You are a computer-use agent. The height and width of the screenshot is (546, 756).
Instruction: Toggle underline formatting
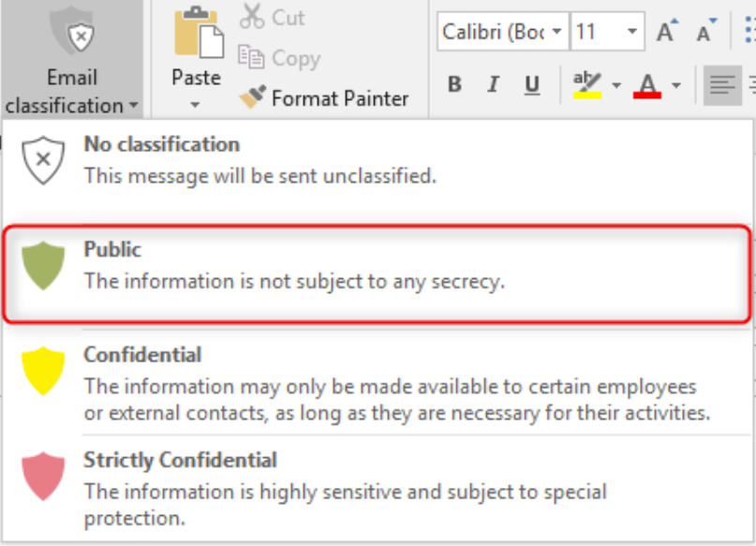click(x=531, y=84)
